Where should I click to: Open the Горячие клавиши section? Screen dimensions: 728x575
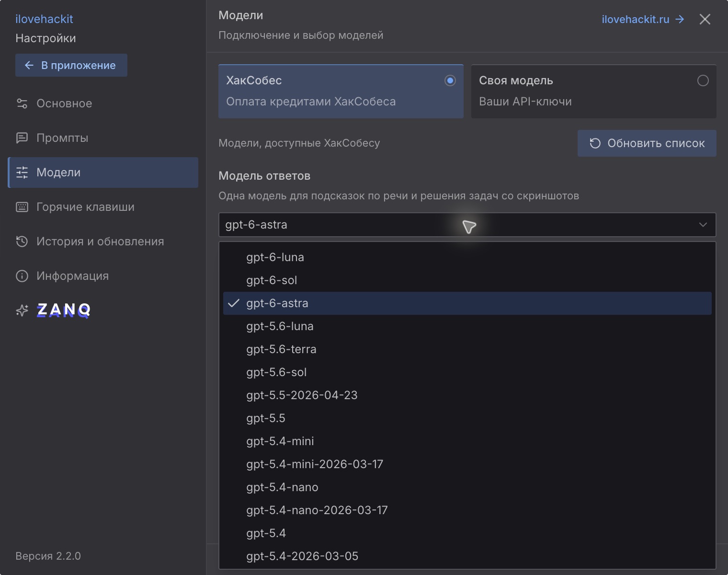(x=103, y=207)
